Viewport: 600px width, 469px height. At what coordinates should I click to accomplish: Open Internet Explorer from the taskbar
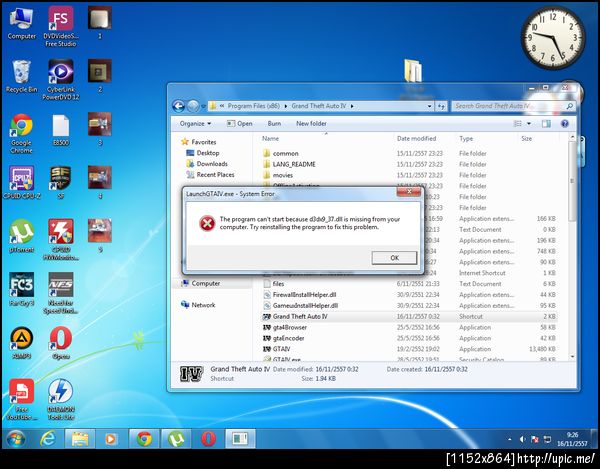click(48, 439)
